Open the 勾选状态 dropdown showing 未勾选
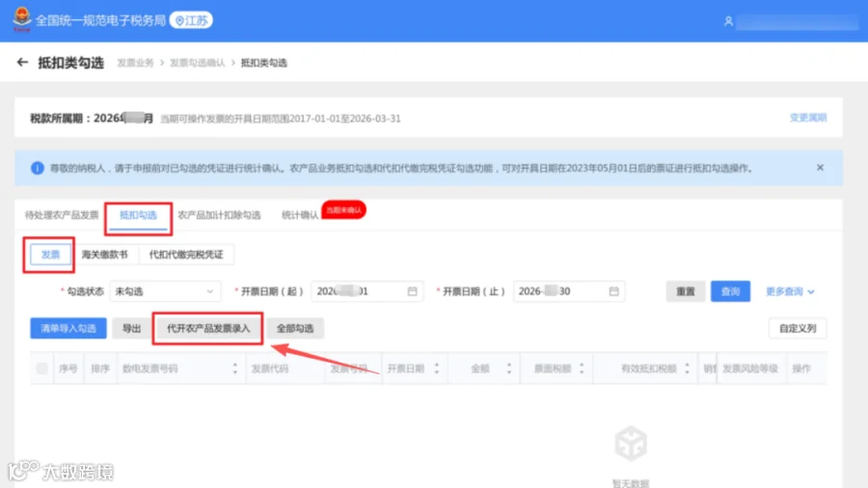This screenshot has height=488, width=868. pyautogui.click(x=165, y=291)
